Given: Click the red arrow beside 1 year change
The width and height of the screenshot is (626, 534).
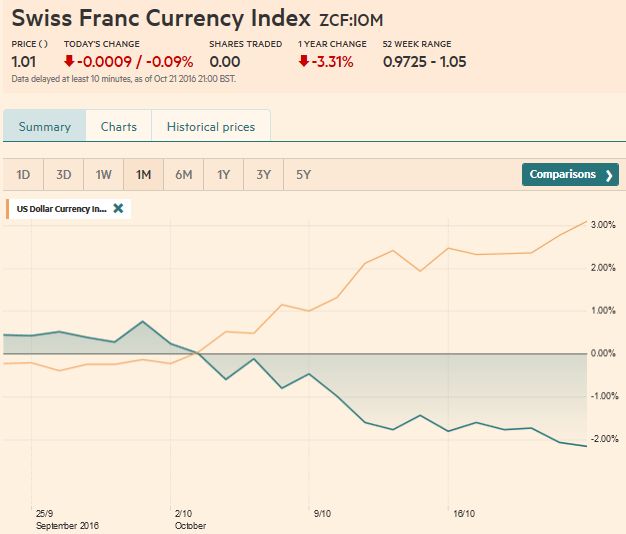Looking at the screenshot, I should (x=304, y=60).
